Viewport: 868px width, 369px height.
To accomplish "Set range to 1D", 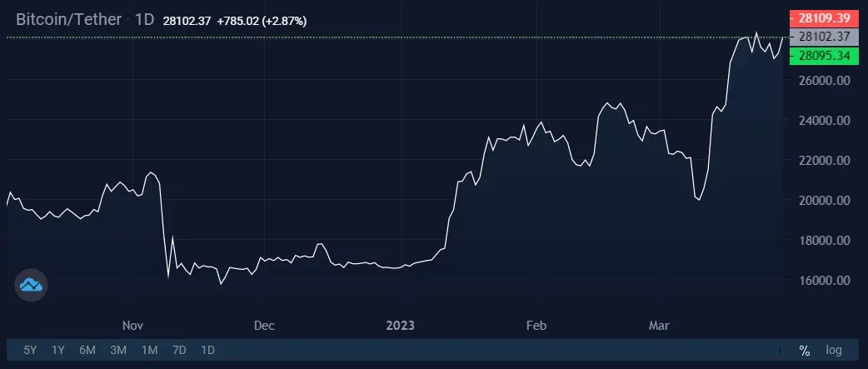I will pyautogui.click(x=207, y=350).
